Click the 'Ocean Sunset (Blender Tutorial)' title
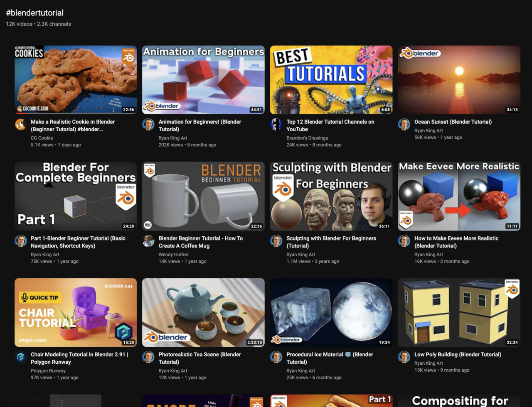 [453, 122]
